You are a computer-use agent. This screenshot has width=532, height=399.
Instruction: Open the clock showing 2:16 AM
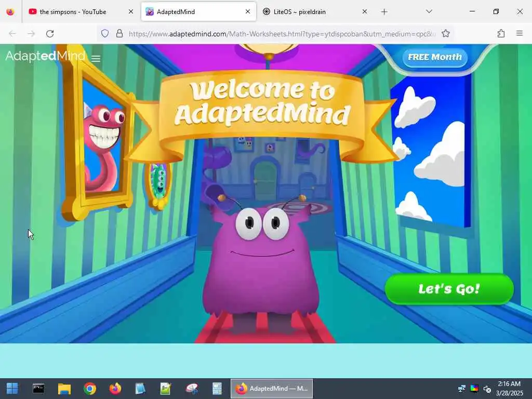[x=509, y=389]
